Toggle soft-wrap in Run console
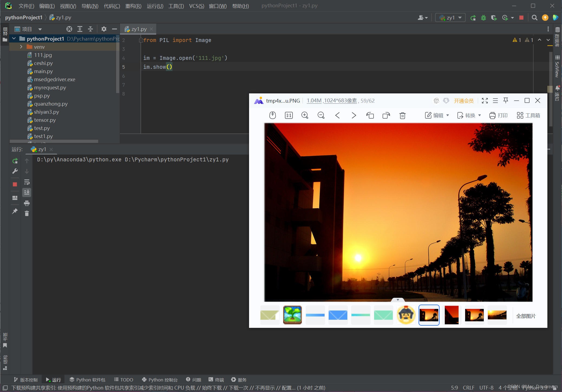The image size is (562, 392). coord(27,182)
